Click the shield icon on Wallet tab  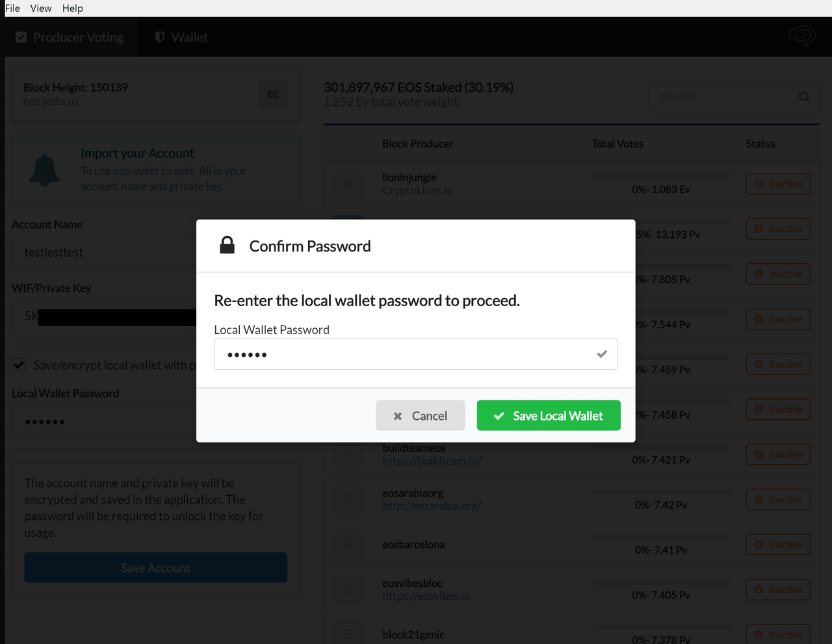click(159, 37)
